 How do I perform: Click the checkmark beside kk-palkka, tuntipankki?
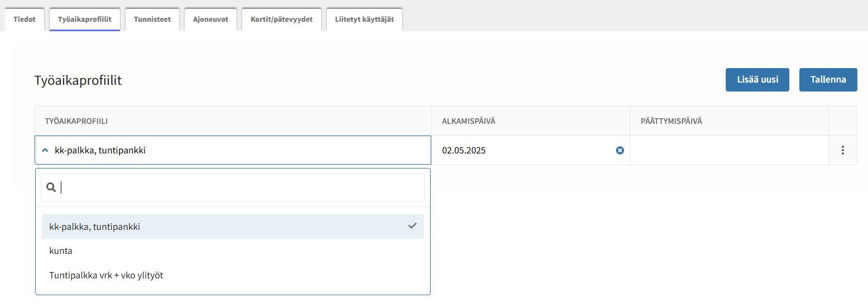pos(412,226)
